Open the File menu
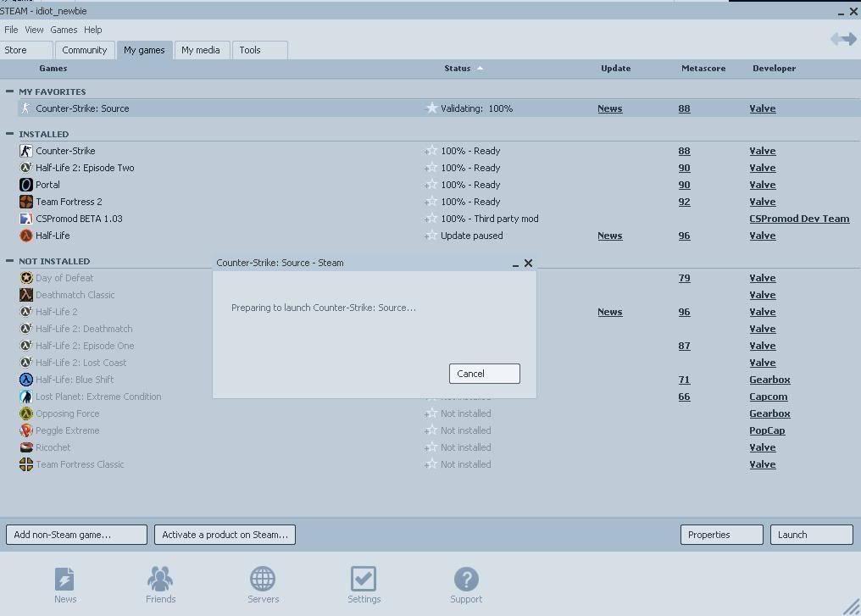861x616 pixels. point(11,30)
